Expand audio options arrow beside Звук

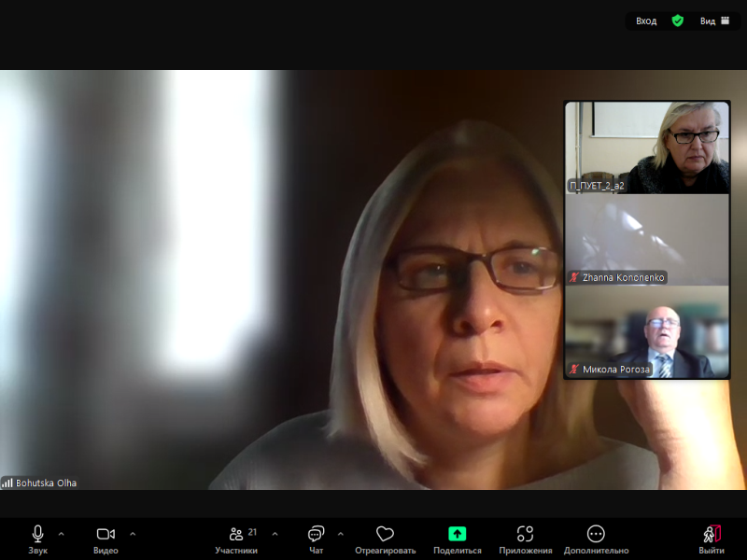point(62,534)
